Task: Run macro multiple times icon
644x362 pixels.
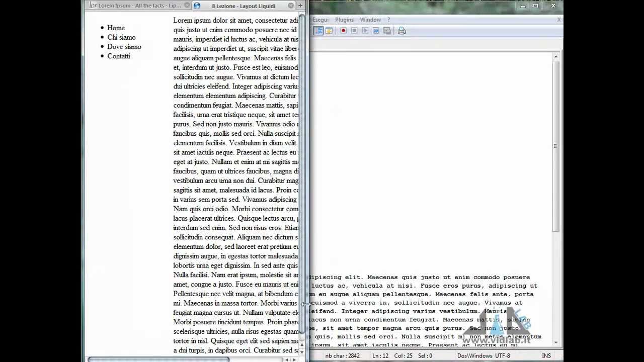Action: coord(376,31)
